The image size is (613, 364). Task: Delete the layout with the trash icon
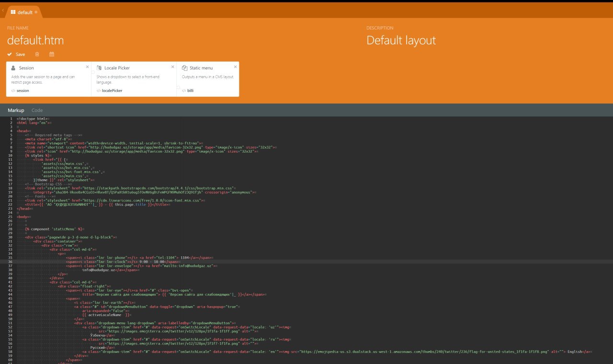tap(37, 55)
